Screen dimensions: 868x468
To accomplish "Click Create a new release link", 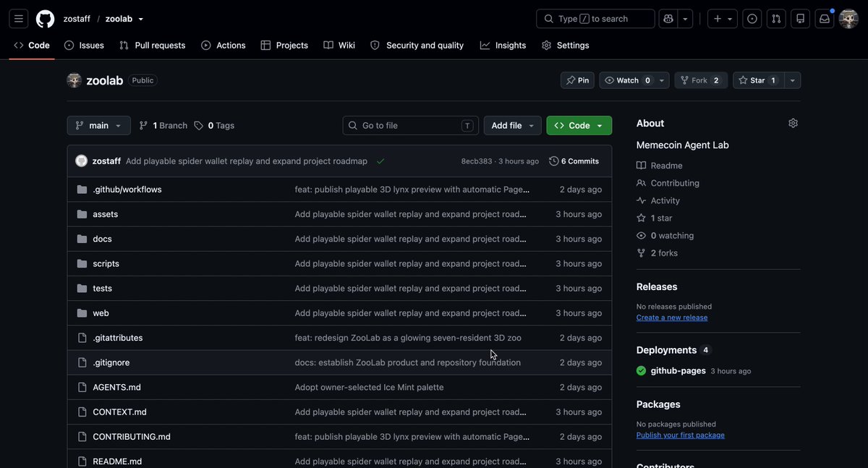I will tap(672, 318).
